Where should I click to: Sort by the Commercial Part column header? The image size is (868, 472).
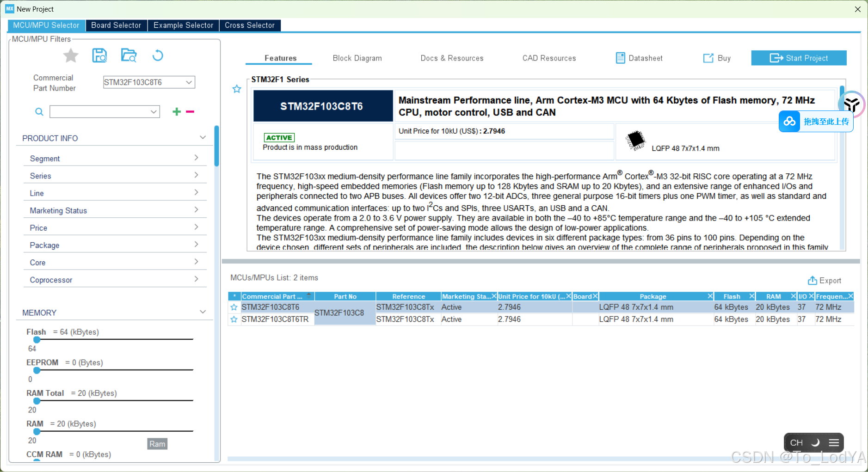pyautogui.click(x=277, y=296)
